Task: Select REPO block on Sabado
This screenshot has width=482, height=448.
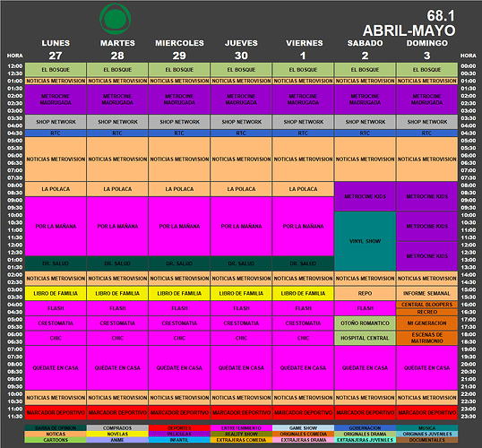Action: coord(366,293)
